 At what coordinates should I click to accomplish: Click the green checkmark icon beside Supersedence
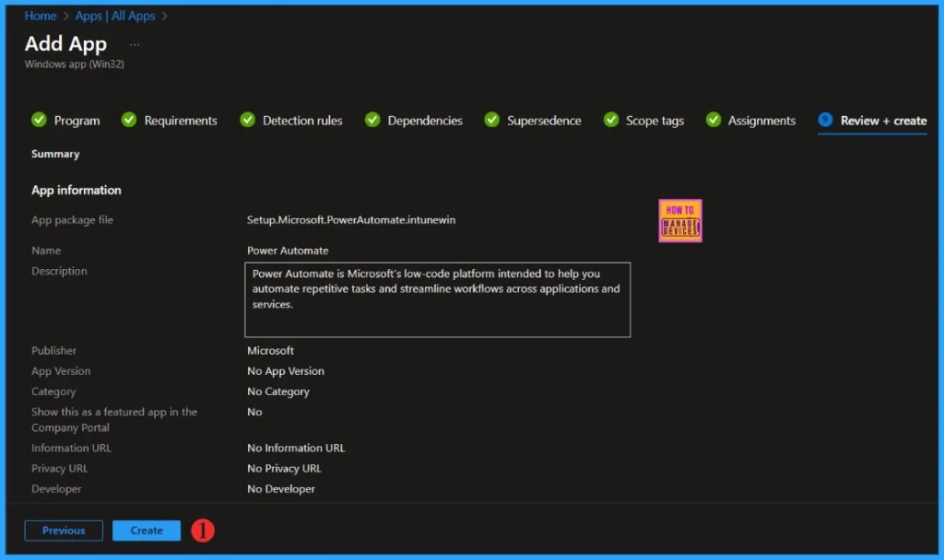492,120
